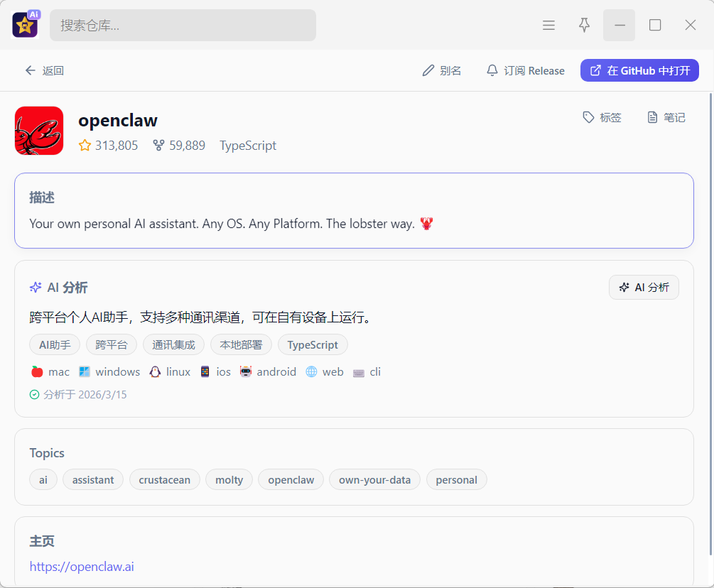Click the 描述 description text

tap(222, 224)
